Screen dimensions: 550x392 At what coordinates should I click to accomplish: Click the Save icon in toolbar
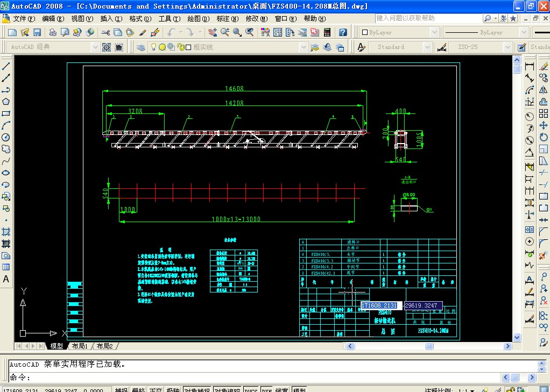[37, 32]
